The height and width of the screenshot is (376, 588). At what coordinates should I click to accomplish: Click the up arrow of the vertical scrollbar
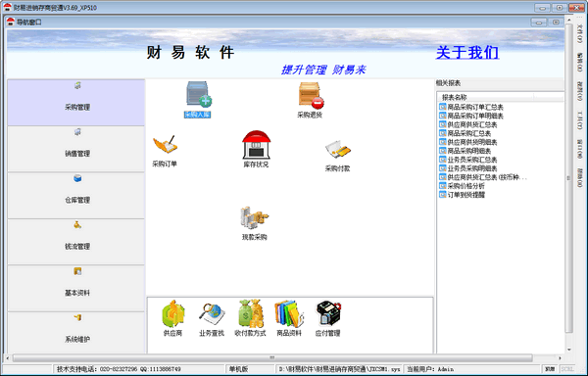(569, 20)
